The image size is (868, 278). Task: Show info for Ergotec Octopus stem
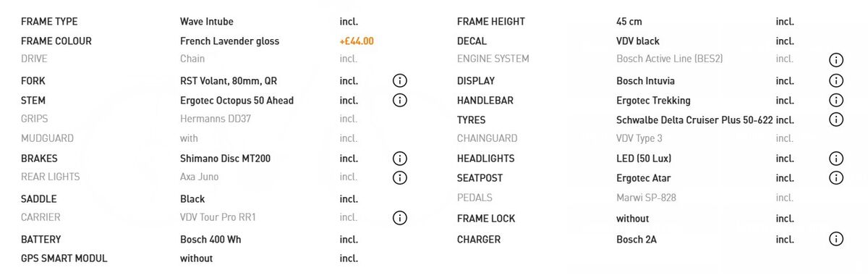(x=399, y=101)
